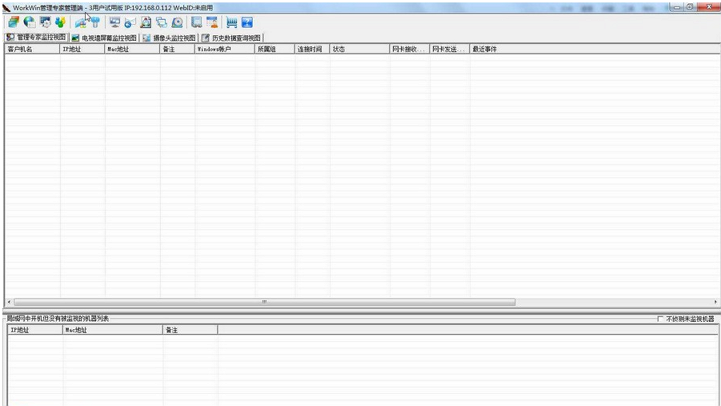The width and height of the screenshot is (721, 406).
Task: Click the overlapping windows toolbar icon
Action: click(161, 22)
